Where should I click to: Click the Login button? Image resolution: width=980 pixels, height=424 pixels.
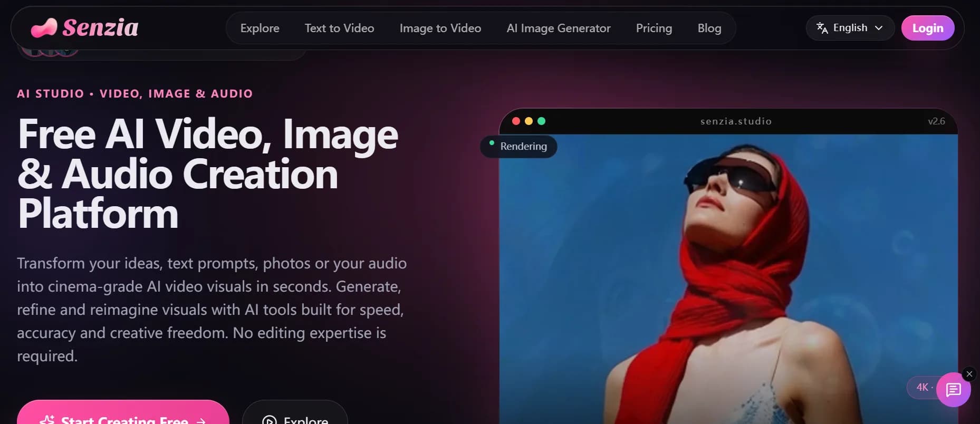[x=927, y=28]
